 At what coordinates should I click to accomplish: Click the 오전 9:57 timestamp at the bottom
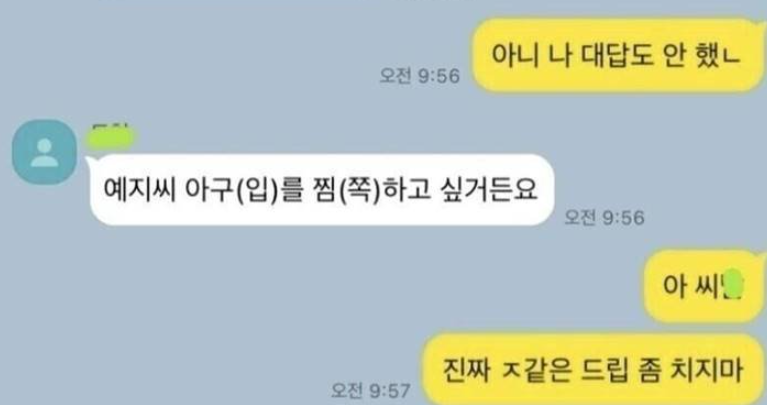click(370, 390)
